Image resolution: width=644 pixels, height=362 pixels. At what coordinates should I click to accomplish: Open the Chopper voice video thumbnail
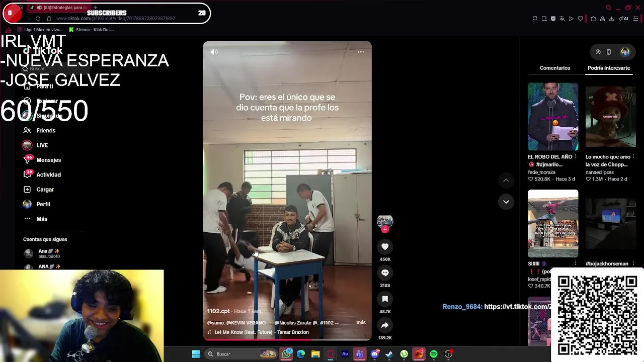pyautogui.click(x=610, y=117)
